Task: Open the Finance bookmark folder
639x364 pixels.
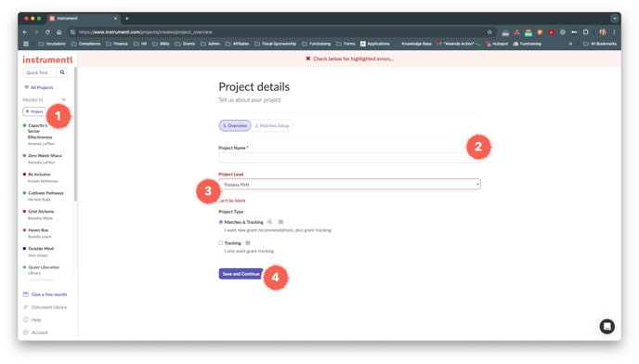Action: pyautogui.click(x=117, y=44)
